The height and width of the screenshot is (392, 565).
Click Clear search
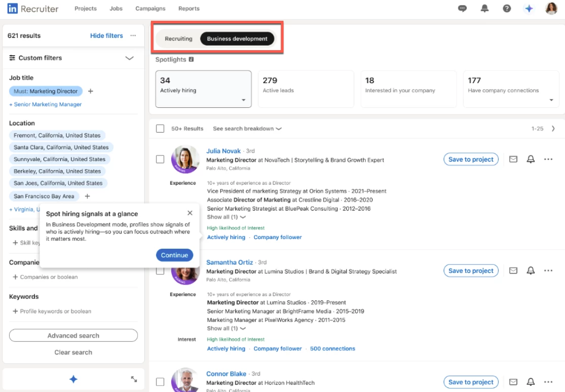73,352
